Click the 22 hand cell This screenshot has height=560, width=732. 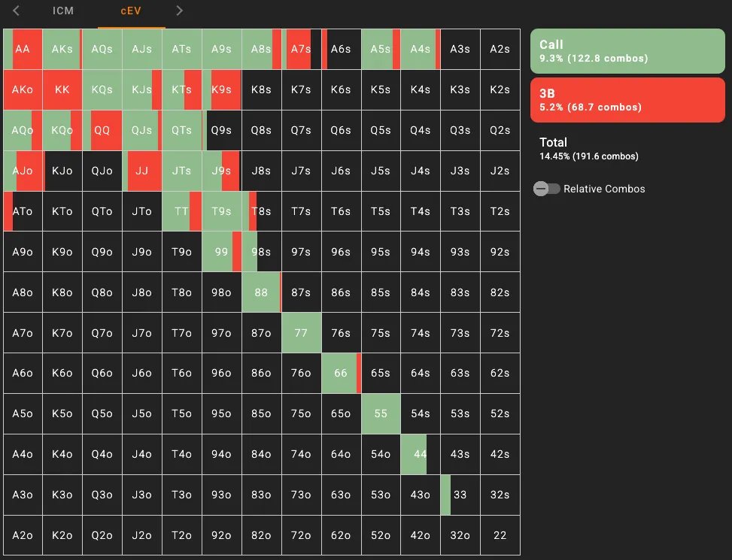(x=500, y=536)
